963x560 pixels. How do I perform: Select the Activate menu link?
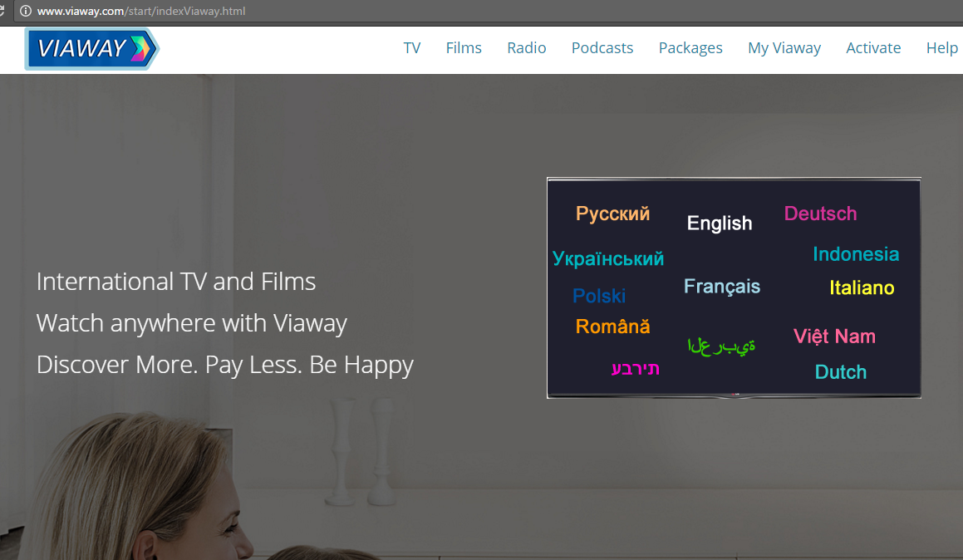(873, 48)
